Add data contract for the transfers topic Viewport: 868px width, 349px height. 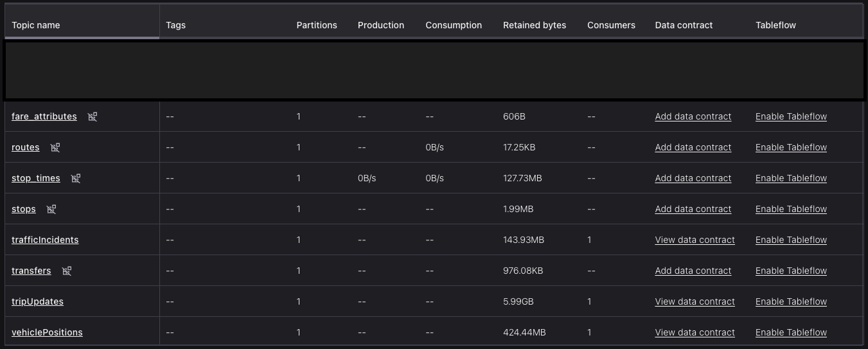pos(693,271)
